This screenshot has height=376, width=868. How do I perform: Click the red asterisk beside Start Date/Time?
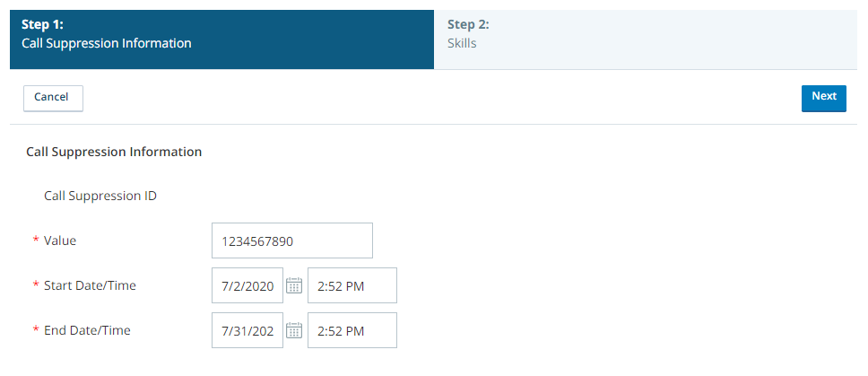(x=36, y=286)
